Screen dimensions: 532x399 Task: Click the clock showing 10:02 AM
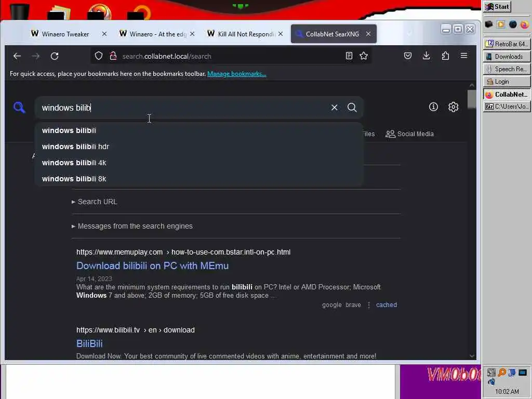tap(507, 391)
